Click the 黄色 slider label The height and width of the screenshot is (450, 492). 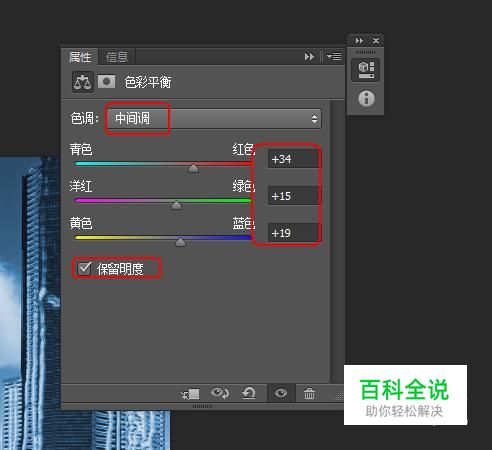[81, 223]
